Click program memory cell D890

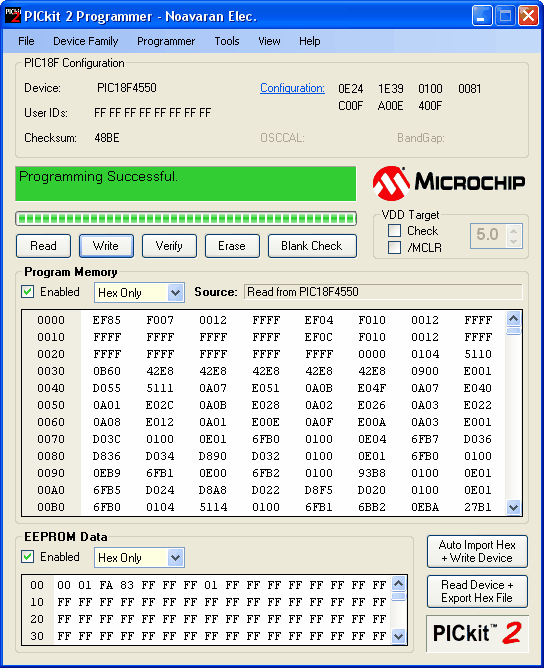(x=213, y=456)
